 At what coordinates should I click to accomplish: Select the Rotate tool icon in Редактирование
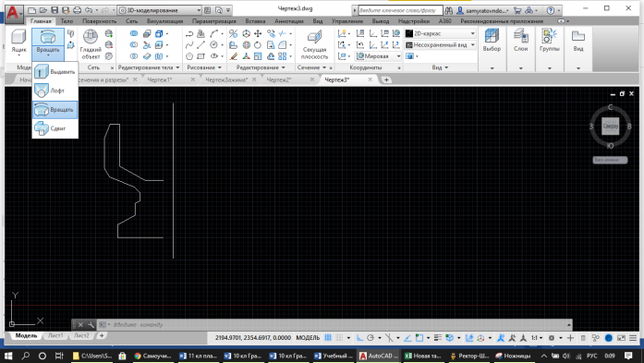click(x=258, y=44)
